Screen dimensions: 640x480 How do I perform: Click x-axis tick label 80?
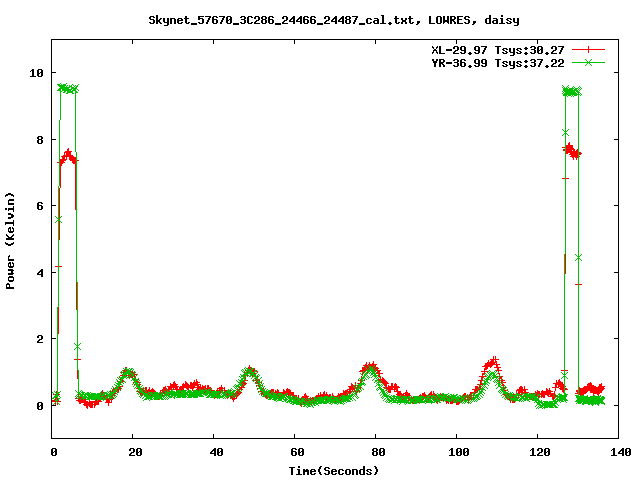click(378, 452)
